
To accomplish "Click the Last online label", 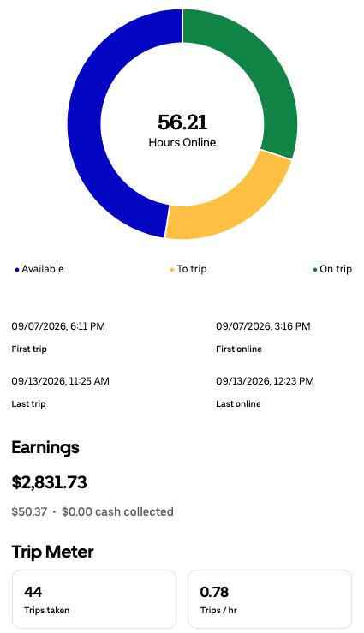I will click(x=238, y=404).
